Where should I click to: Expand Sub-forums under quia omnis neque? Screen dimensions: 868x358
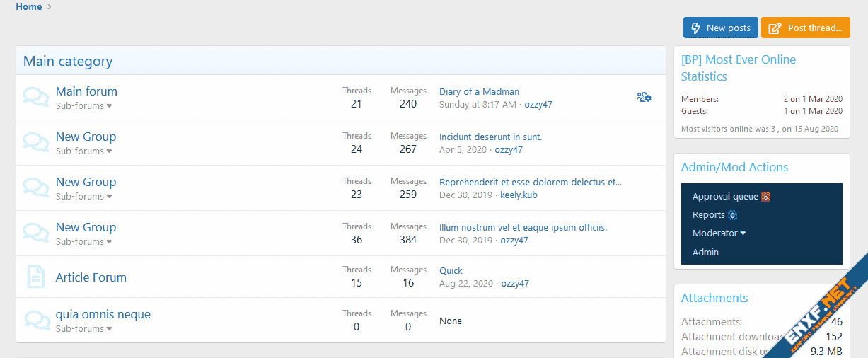(83, 329)
